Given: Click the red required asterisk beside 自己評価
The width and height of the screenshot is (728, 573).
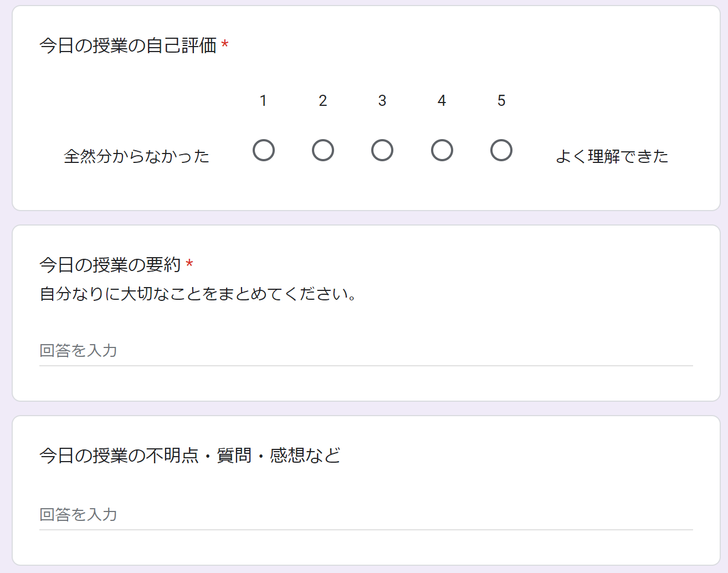Looking at the screenshot, I should tap(225, 44).
